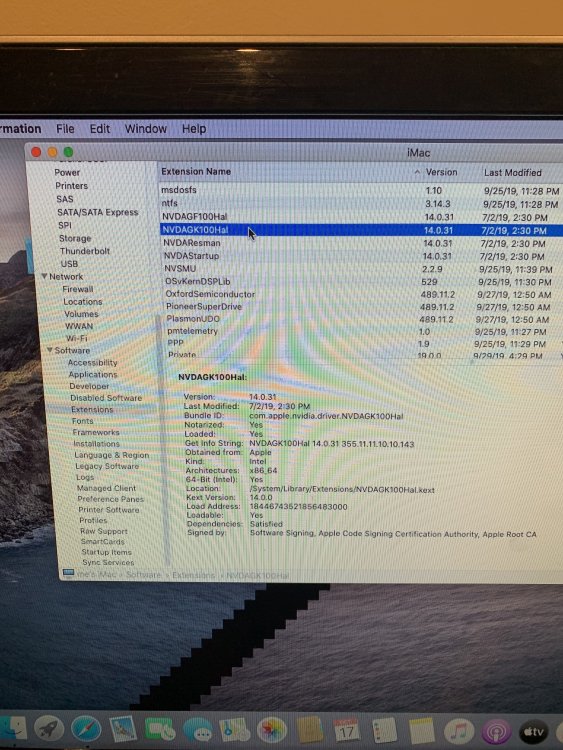Open the Window menu
This screenshot has width=563, height=750.
pyautogui.click(x=145, y=129)
